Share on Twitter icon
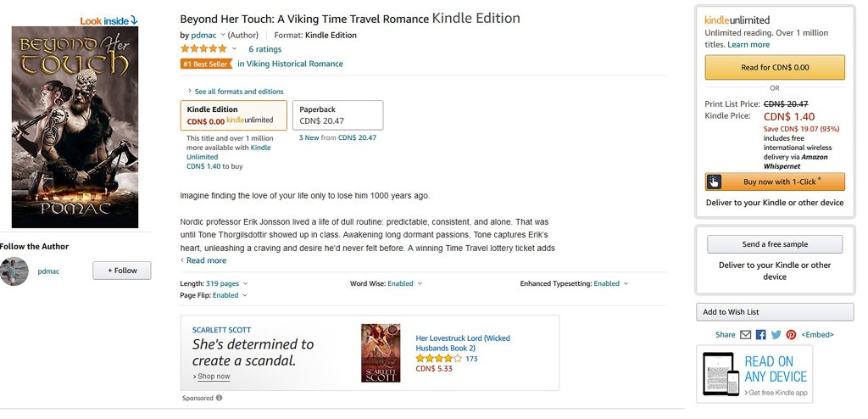Viewport: 868px width, 419px height. click(776, 335)
